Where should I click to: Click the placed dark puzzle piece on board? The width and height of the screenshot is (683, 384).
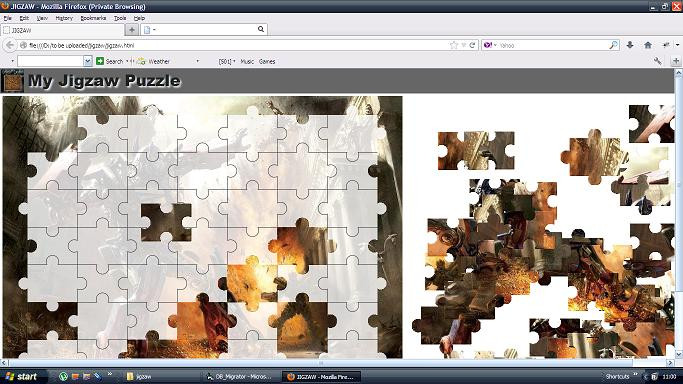[166, 222]
